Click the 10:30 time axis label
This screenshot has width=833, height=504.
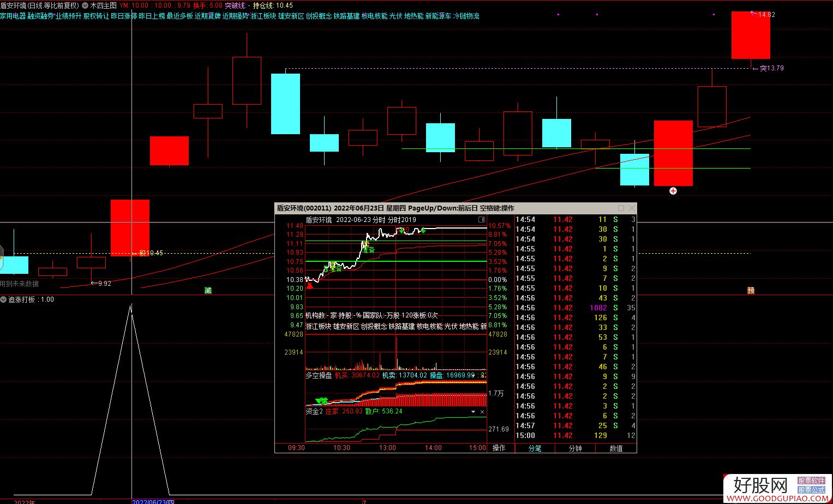pyautogui.click(x=341, y=448)
